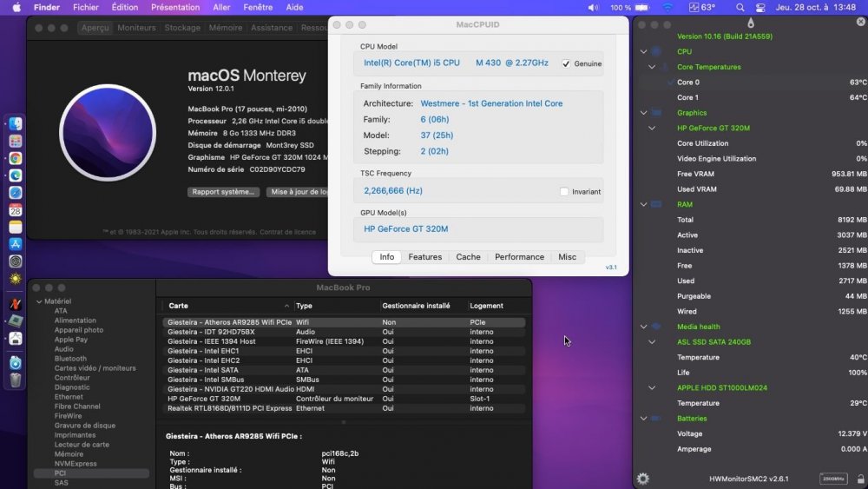Click the yellow sun icon in the Dock

pos(16,279)
